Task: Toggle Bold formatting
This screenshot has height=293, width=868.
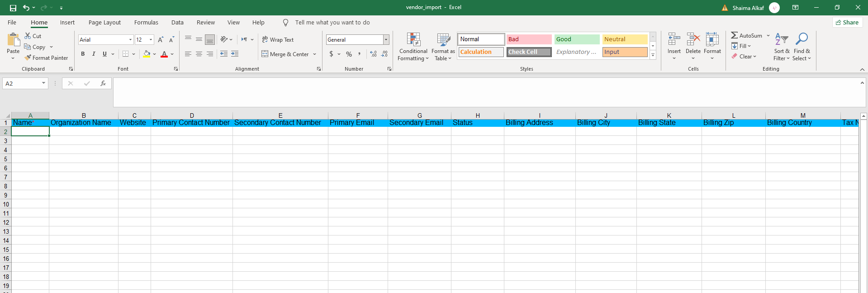Action: [83, 54]
